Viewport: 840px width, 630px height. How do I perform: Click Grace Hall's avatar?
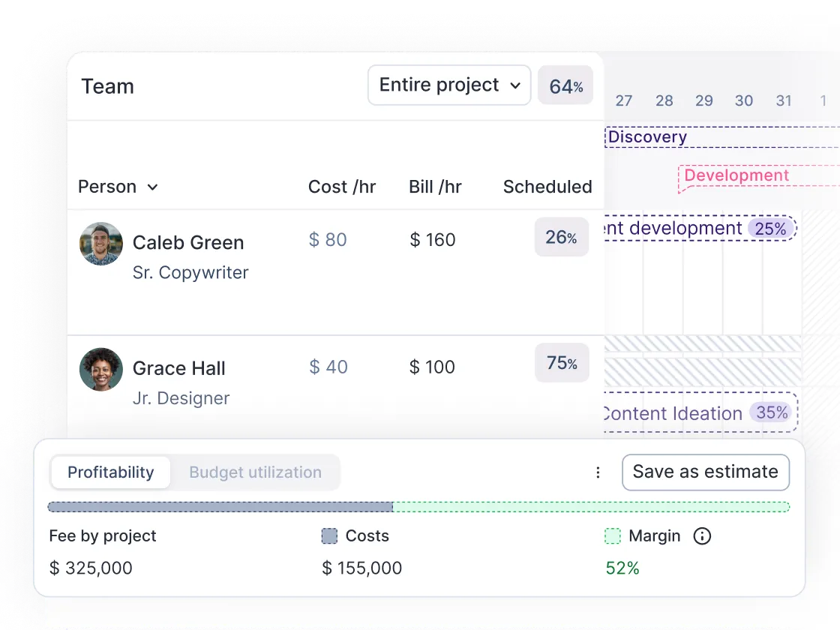point(101,369)
